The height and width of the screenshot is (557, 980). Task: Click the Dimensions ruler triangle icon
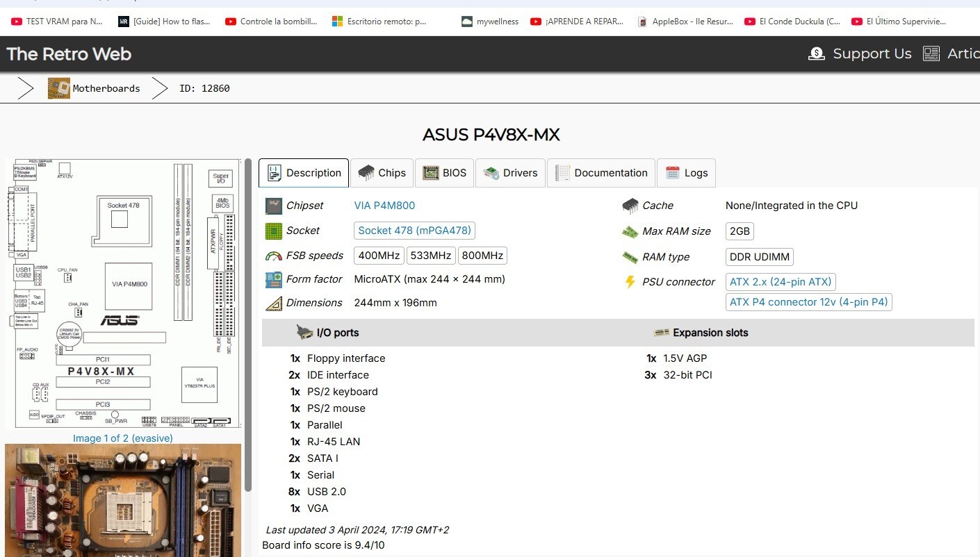point(274,303)
